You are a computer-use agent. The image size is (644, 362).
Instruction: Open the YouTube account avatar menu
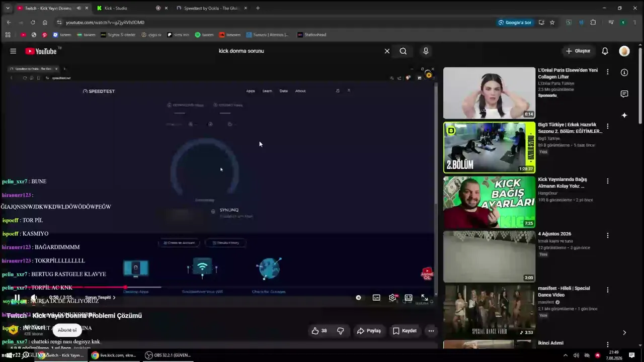pos(624,51)
